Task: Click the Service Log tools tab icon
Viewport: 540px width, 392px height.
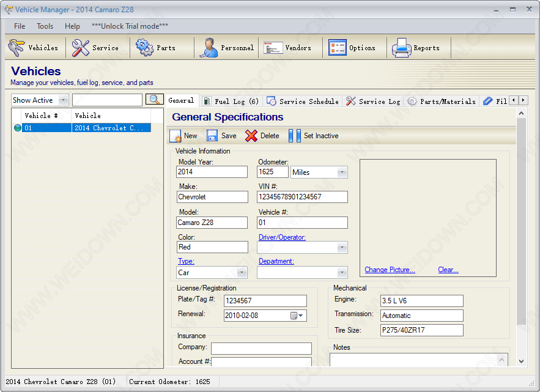Action: (x=350, y=101)
